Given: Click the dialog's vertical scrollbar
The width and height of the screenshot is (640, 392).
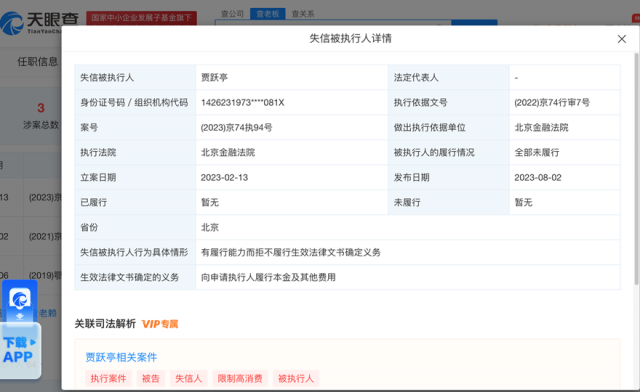Looking at the screenshot, I should tap(636, 168).
